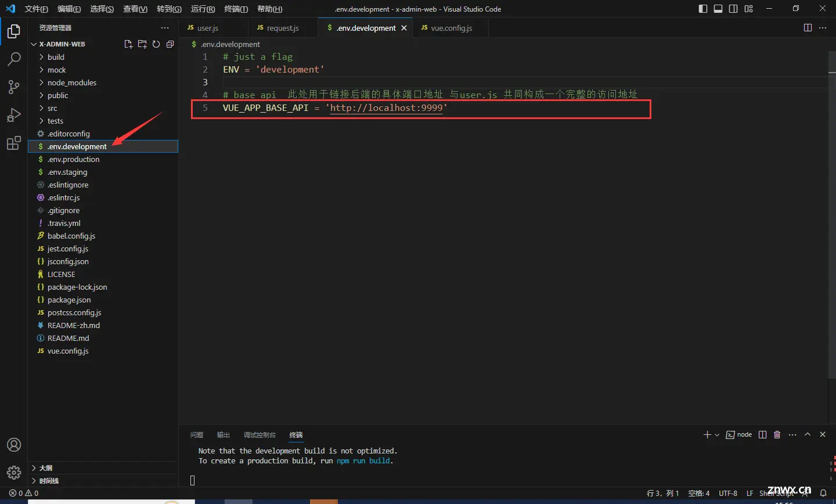This screenshot has width=836, height=504.
Task: Change 空格: 4 indentation setting
Action: click(x=699, y=493)
